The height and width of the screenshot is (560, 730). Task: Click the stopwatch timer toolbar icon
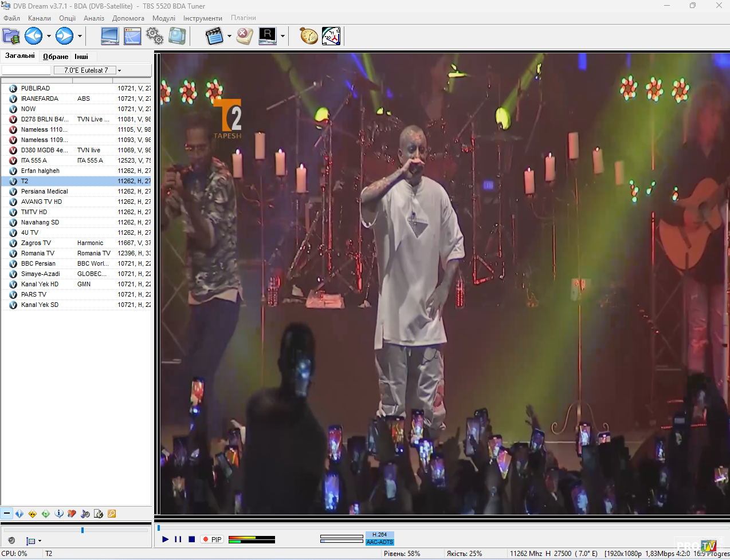point(309,36)
